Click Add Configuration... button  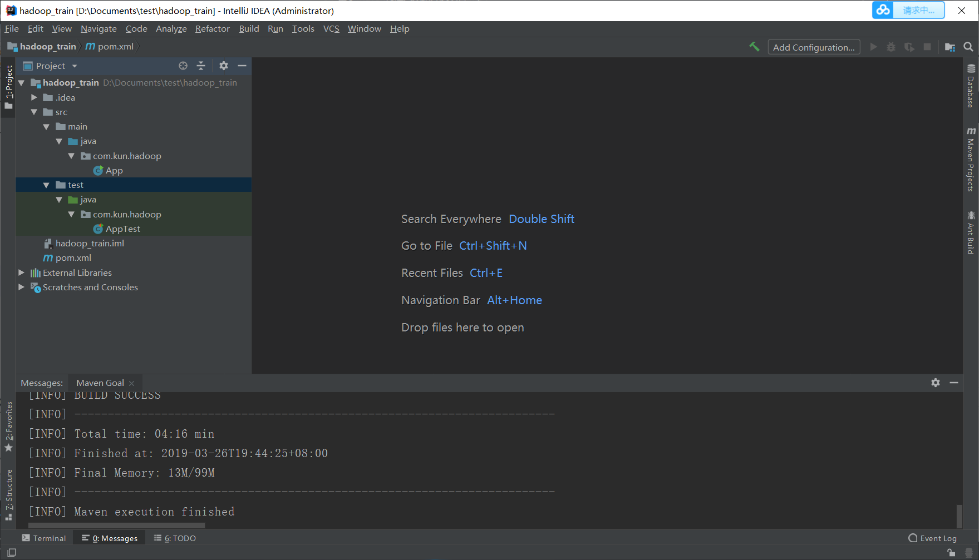[x=814, y=47]
